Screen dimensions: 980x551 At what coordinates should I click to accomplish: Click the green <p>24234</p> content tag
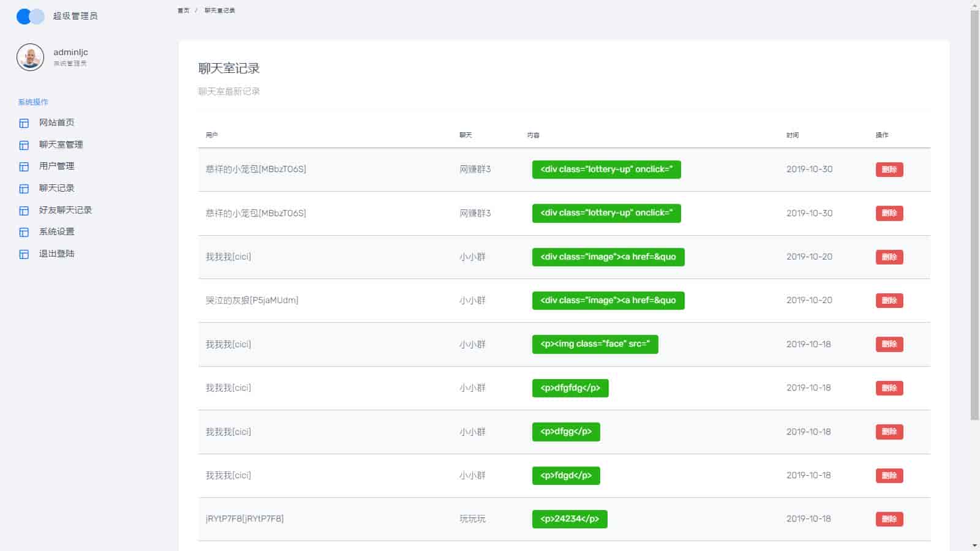569,519
